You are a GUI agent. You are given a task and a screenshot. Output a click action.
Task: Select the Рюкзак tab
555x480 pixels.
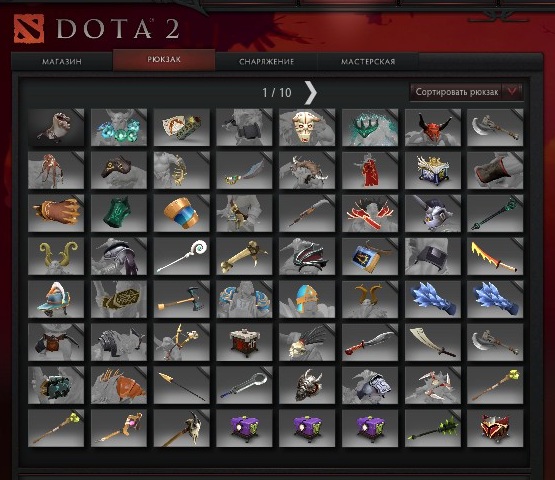164,59
